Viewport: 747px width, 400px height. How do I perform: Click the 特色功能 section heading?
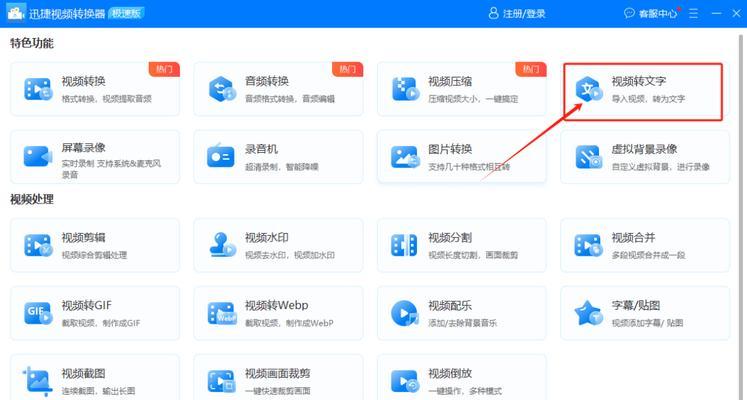click(32, 43)
